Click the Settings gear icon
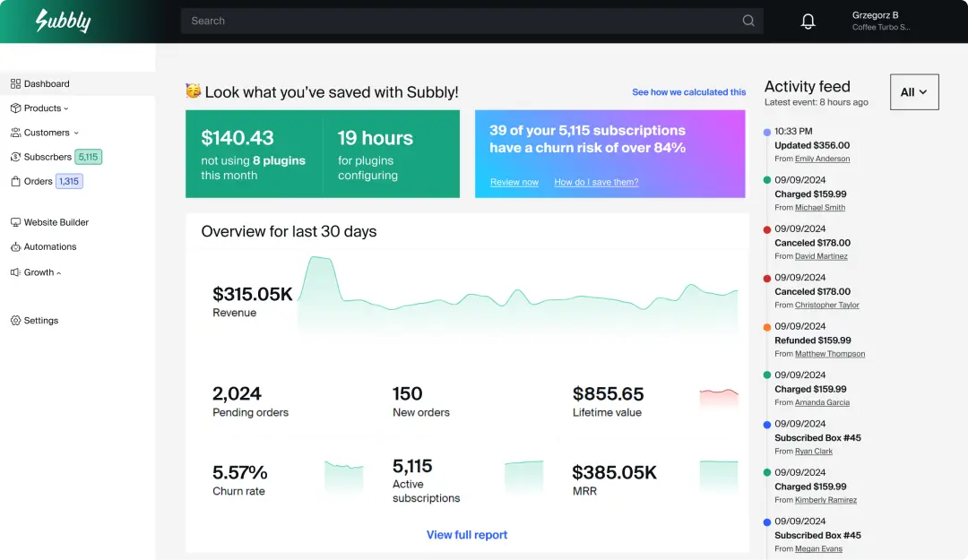 click(15, 321)
